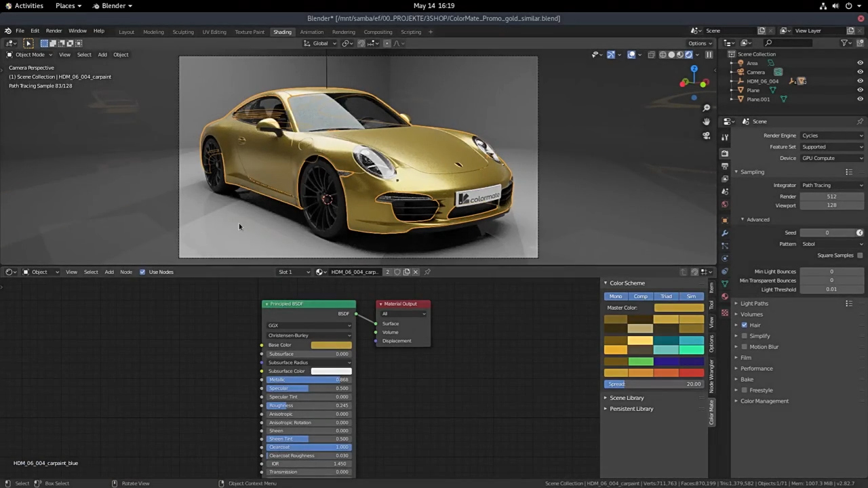Open the Slot 1 material dropdown
Viewport: 868px width, 488px height.
point(294,272)
